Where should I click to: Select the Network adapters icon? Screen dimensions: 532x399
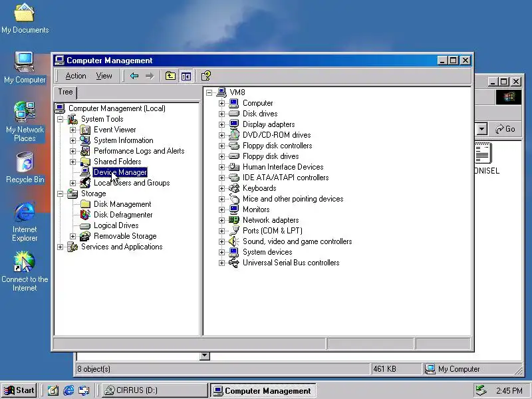pyautogui.click(x=234, y=220)
